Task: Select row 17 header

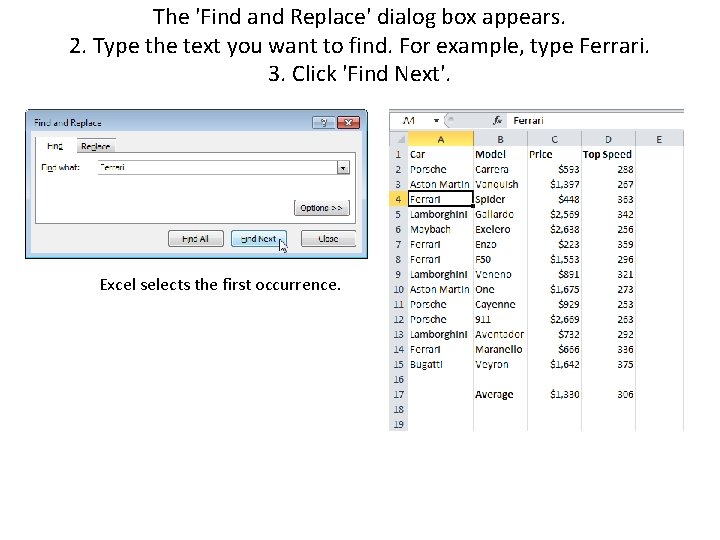Action: [x=399, y=394]
